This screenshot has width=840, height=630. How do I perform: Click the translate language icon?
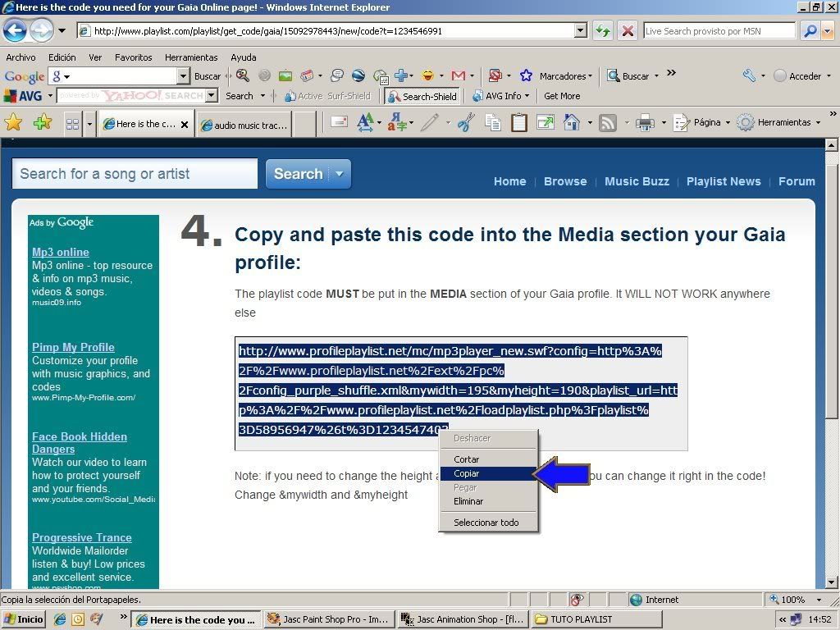(396, 123)
